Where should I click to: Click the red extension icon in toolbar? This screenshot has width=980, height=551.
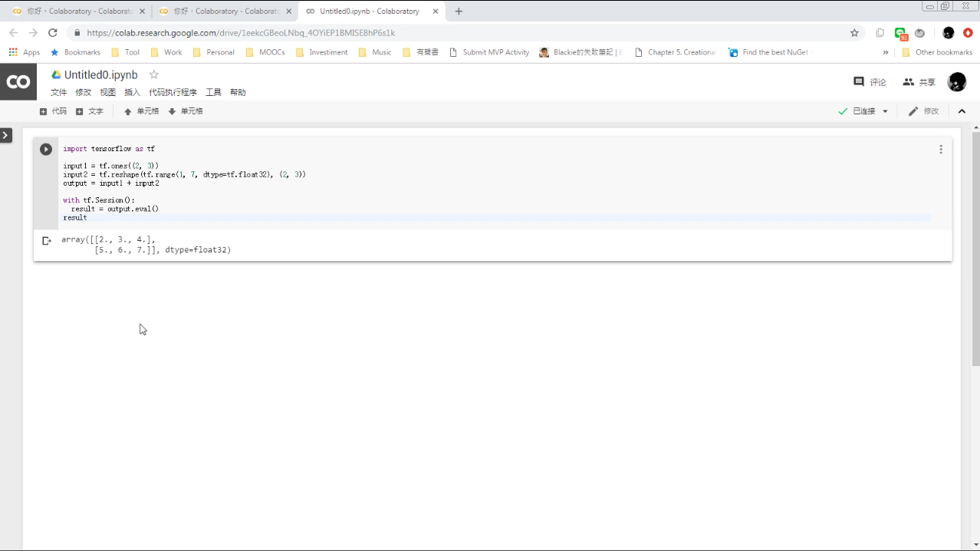(968, 33)
